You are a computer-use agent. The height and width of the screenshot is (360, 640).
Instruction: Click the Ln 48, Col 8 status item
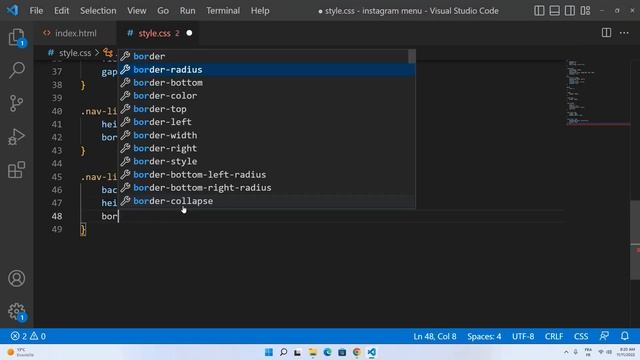[x=435, y=336]
